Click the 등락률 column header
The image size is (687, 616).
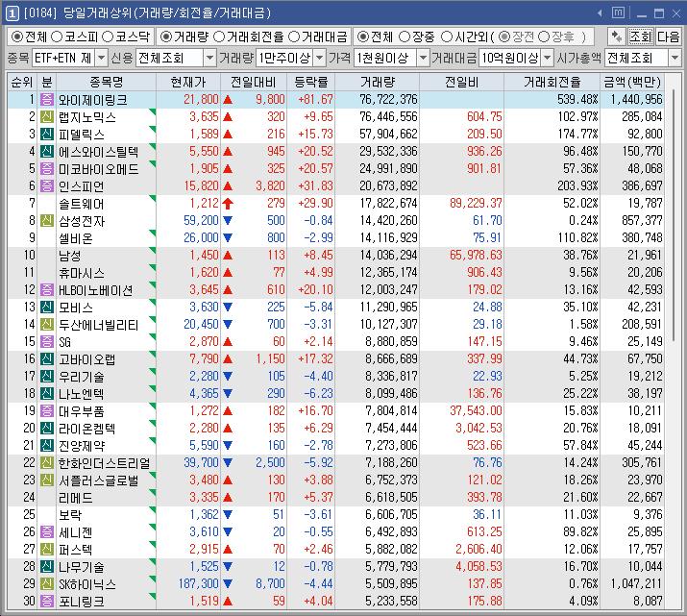(311, 82)
